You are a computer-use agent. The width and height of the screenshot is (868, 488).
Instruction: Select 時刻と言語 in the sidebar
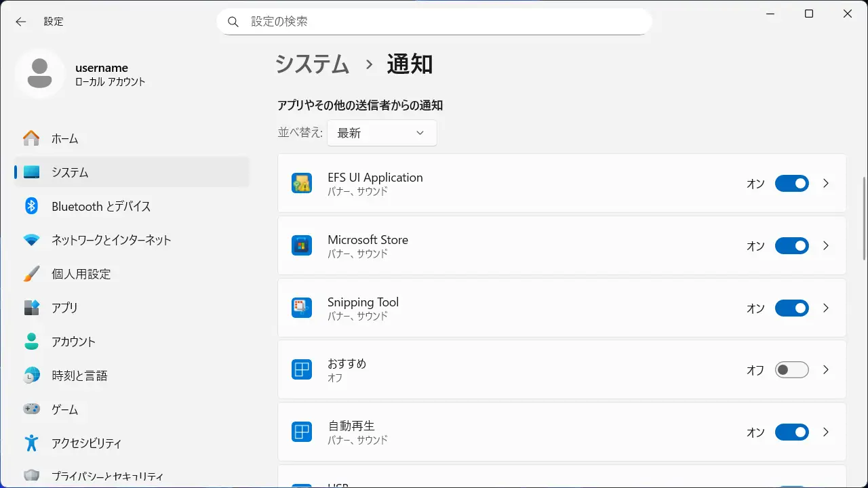(x=79, y=375)
